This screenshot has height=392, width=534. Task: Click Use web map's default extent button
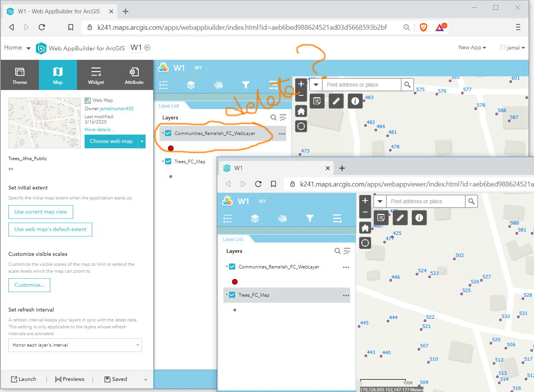[50, 230]
